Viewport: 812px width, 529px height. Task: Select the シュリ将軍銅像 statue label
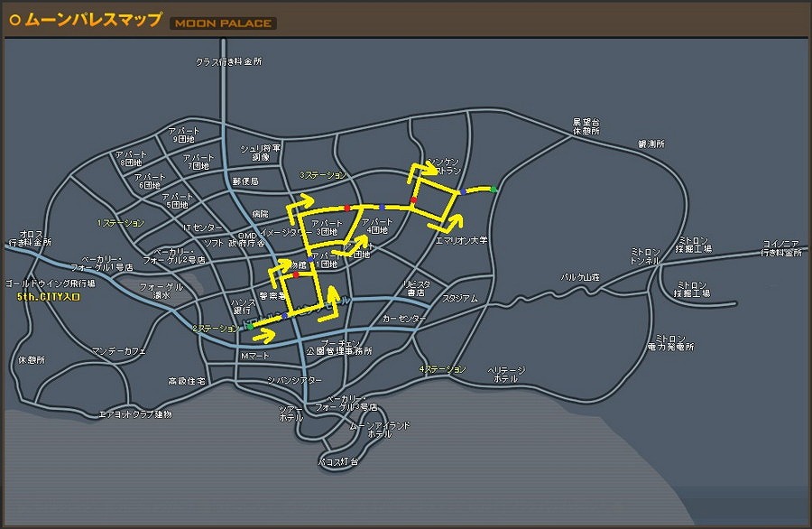click(261, 153)
